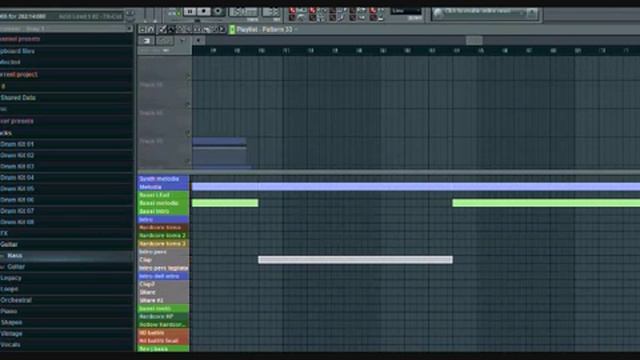This screenshot has width=640, height=360.
Task: Open the Orchestral folder in browser
Action: click(x=16, y=300)
